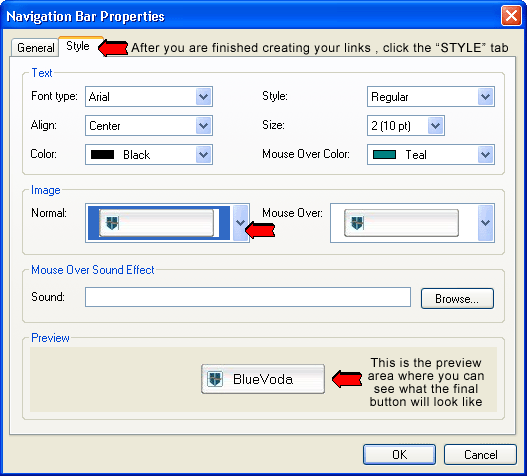Click the shield icon in Mouse Over image
The height and width of the screenshot is (476, 527).
[357, 223]
